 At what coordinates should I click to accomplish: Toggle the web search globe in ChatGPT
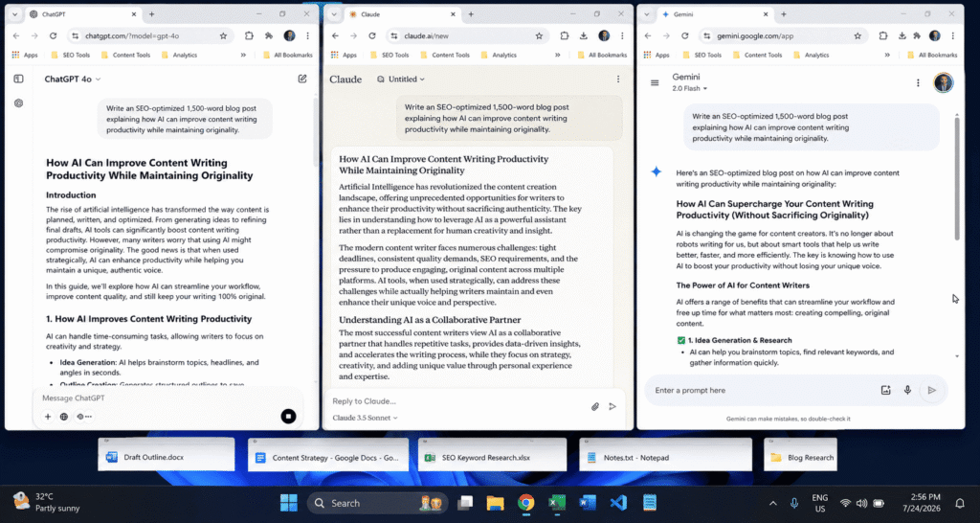pos(64,417)
